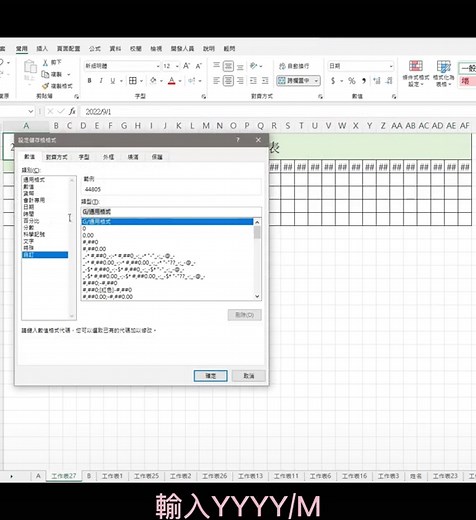The height and width of the screenshot is (520, 476).
Task: Click the Increase Indent icon
Action: coord(265,81)
